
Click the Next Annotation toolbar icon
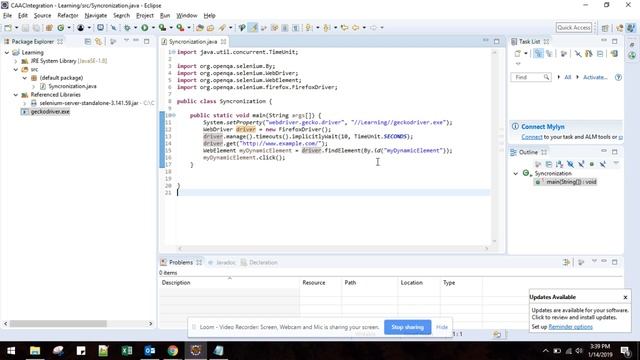point(309,28)
